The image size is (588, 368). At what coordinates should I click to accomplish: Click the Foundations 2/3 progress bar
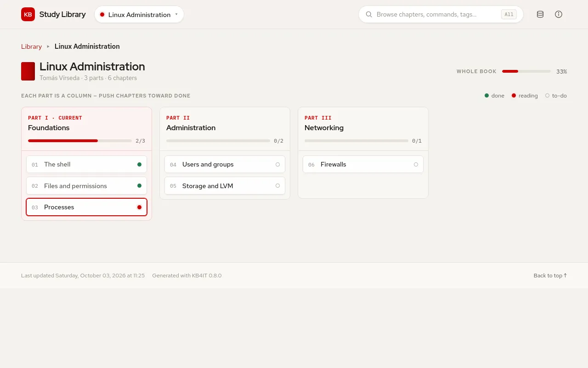[80, 141]
